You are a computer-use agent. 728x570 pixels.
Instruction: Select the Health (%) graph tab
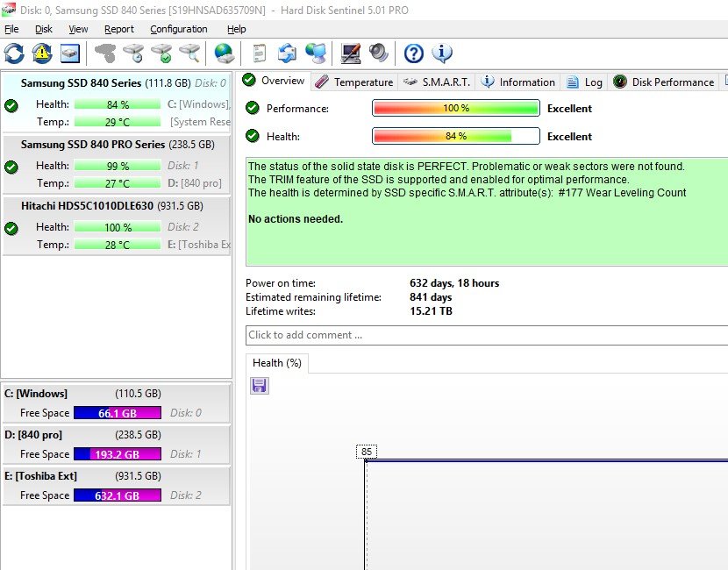click(276, 363)
